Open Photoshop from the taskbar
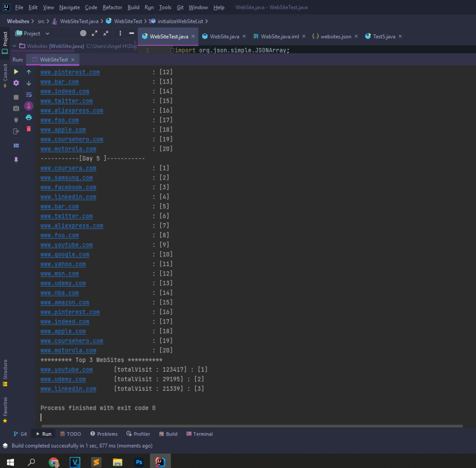Image resolution: width=476 pixels, height=468 pixels. click(x=139, y=462)
